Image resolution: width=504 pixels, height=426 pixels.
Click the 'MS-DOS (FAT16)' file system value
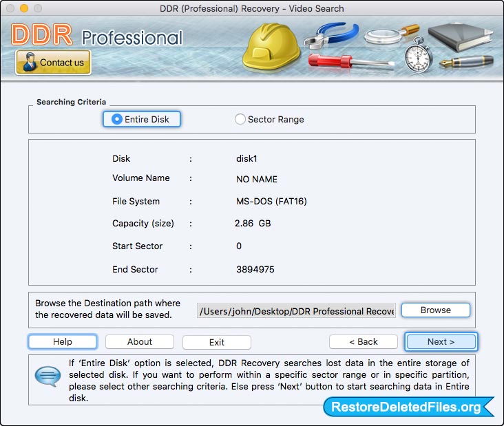[x=271, y=202]
